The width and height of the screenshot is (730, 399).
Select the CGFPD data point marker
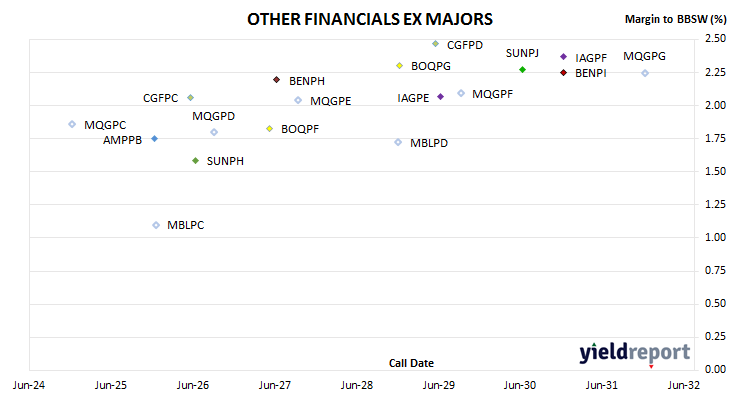(435, 44)
